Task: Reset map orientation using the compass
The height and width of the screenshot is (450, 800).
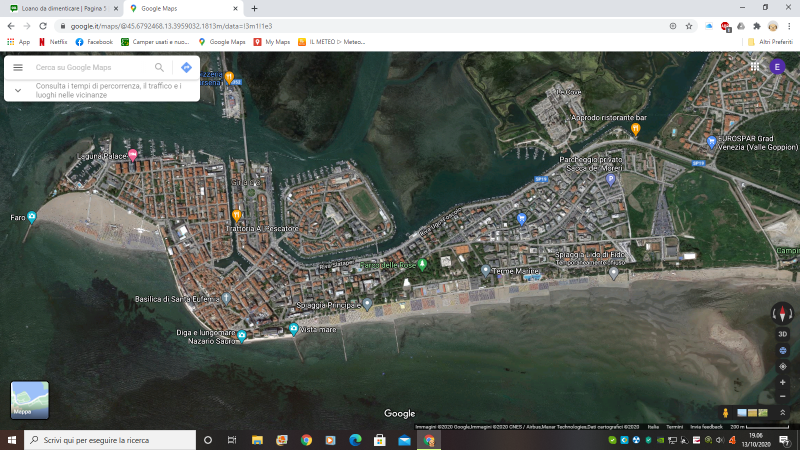Action: pos(782,313)
